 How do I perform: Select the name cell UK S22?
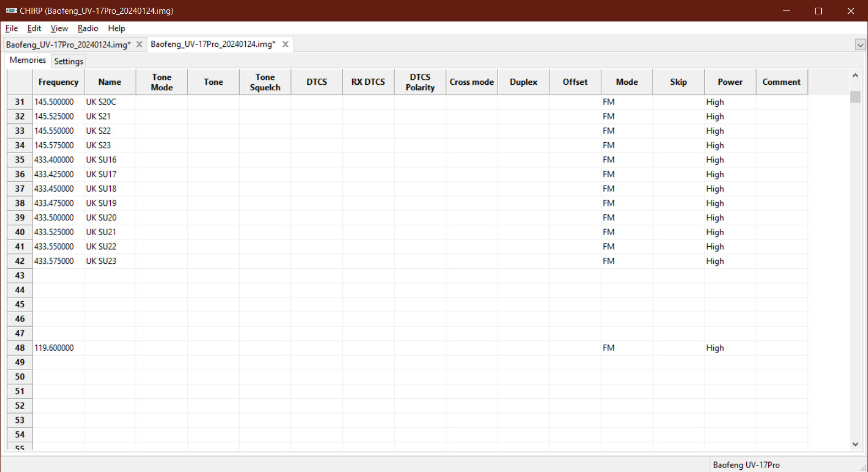[110, 131]
